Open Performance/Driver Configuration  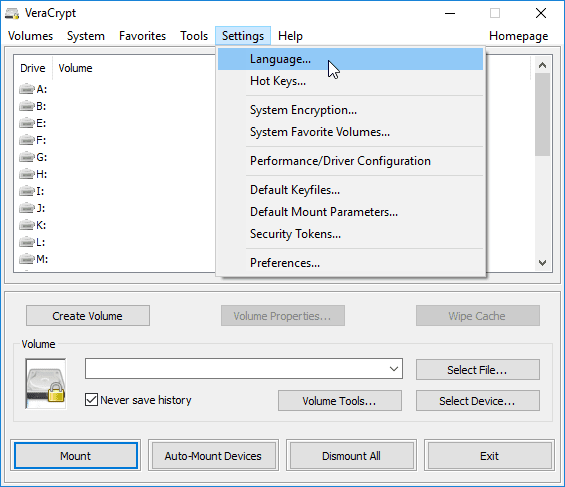click(x=350, y=161)
